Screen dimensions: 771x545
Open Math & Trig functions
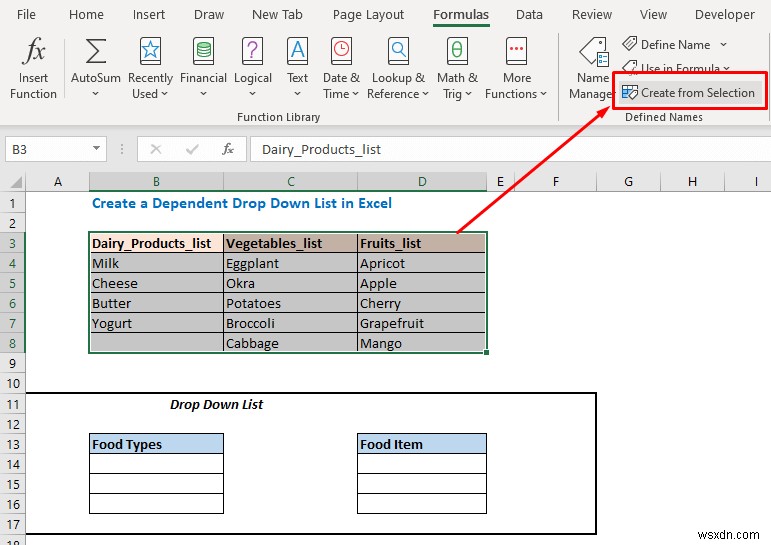tap(457, 52)
